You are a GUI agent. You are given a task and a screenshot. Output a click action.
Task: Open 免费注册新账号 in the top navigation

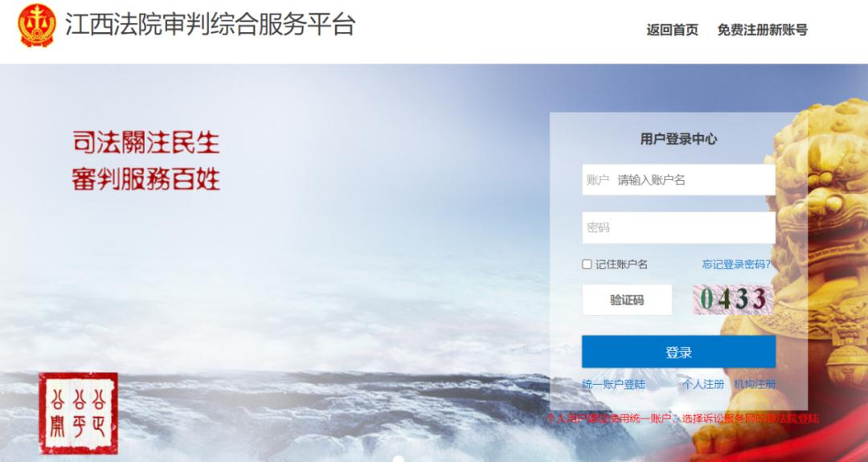[x=762, y=30]
